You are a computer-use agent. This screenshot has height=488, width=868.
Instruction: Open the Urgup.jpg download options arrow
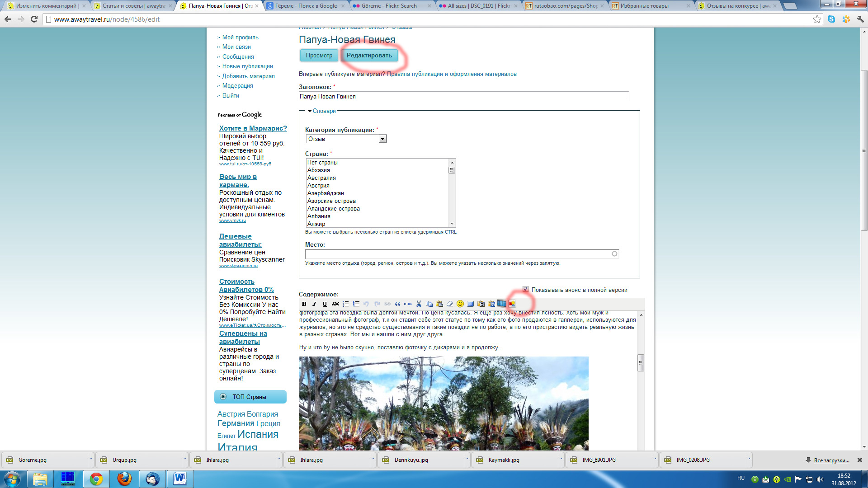(184, 460)
